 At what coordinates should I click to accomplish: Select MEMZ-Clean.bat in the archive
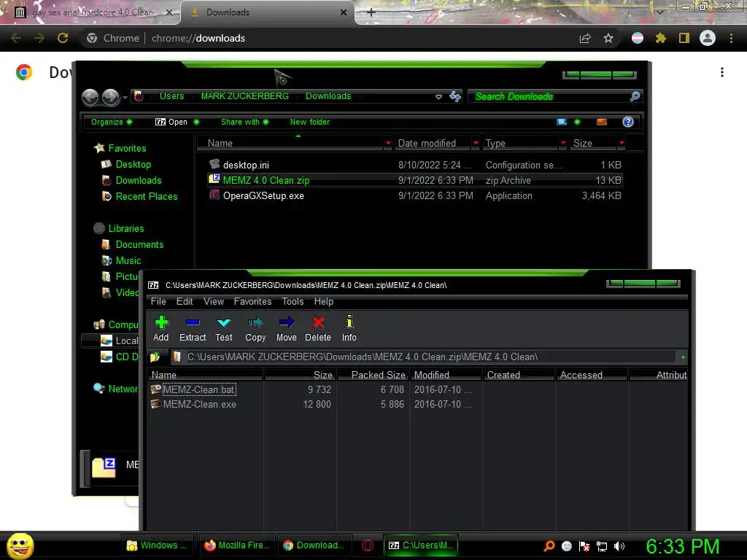[x=198, y=389]
